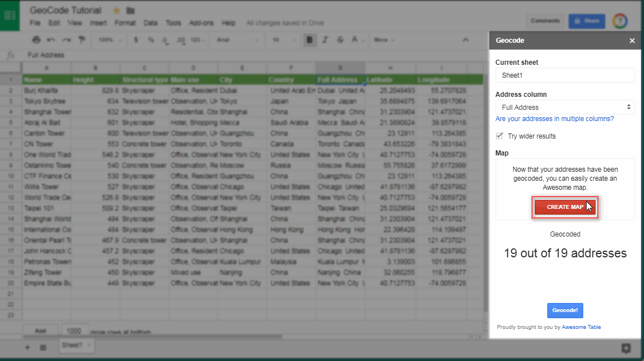The height and width of the screenshot is (361, 644).
Task: Open the Insert menu
Action: [98, 23]
